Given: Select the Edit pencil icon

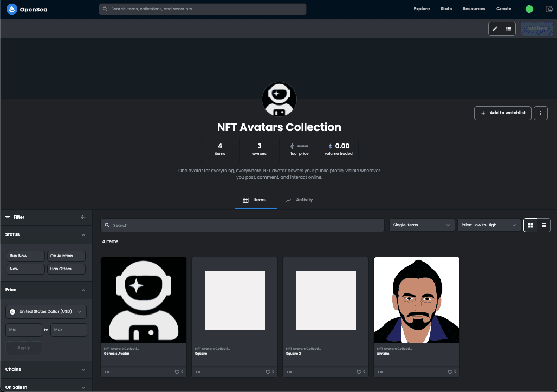Looking at the screenshot, I should click(x=494, y=28).
